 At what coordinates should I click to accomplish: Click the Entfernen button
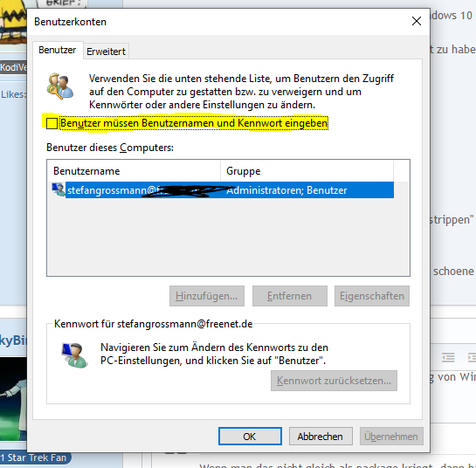(x=290, y=296)
